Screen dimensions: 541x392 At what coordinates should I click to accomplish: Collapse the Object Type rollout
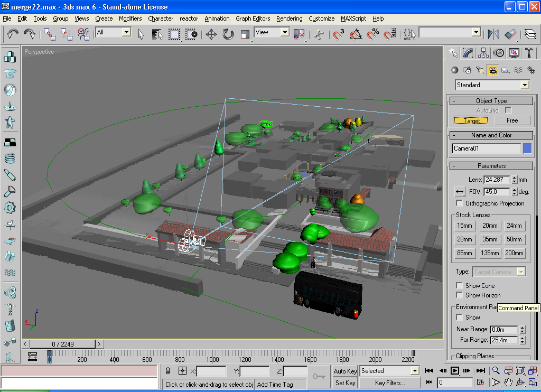point(491,101)
